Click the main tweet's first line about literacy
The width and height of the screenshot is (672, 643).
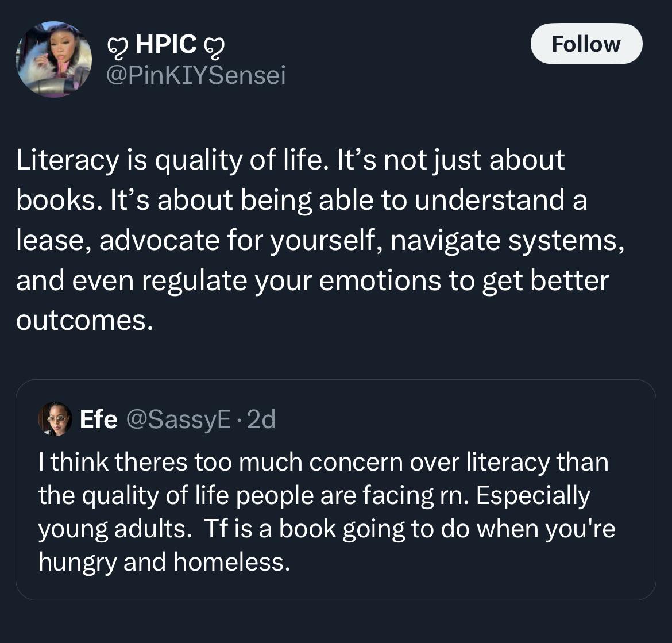point(290,160)
